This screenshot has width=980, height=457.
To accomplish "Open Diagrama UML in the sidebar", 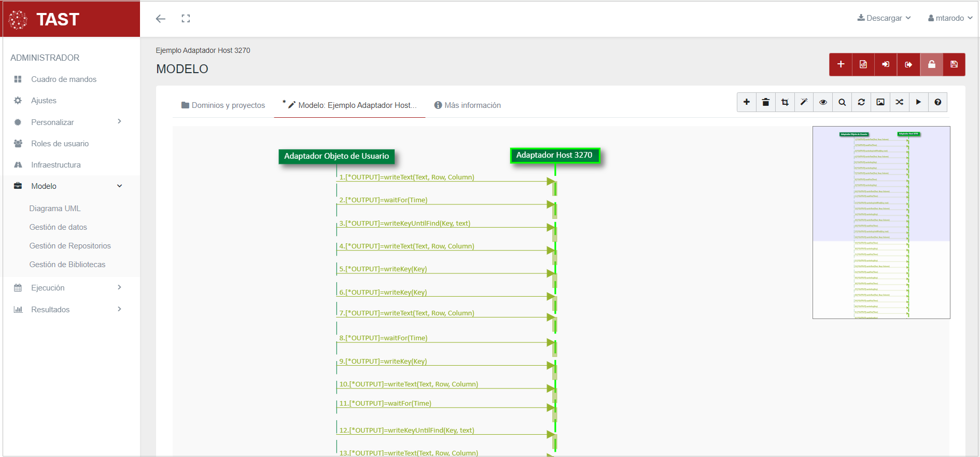I will click(55, 209).
